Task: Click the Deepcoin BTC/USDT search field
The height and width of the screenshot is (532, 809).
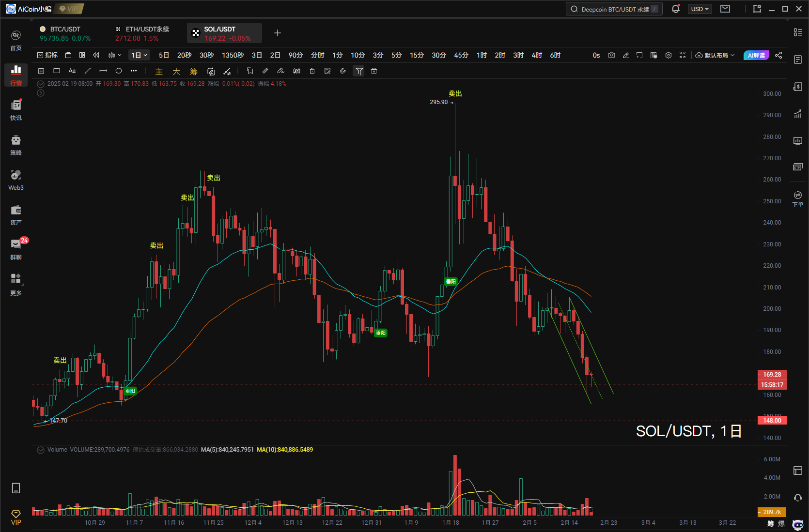Action: click(614, 9)
